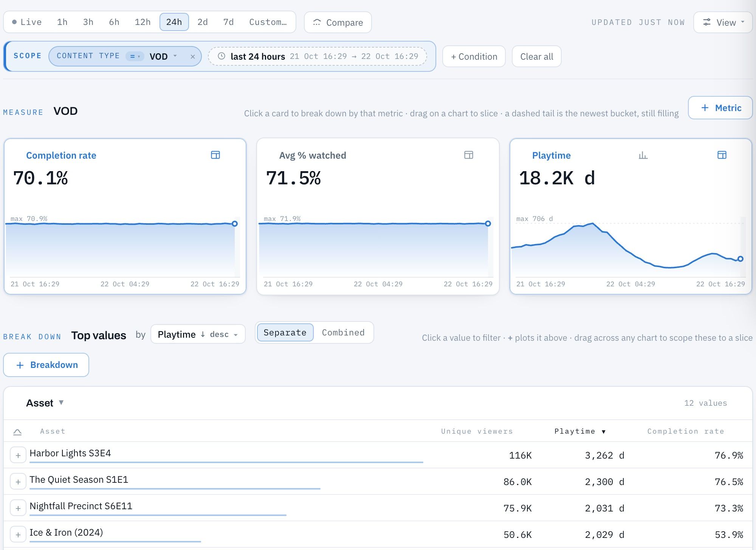Change the equals operator in Content Type filter
This screenshot has height=550, width=756.
click(x=135, y=56)
